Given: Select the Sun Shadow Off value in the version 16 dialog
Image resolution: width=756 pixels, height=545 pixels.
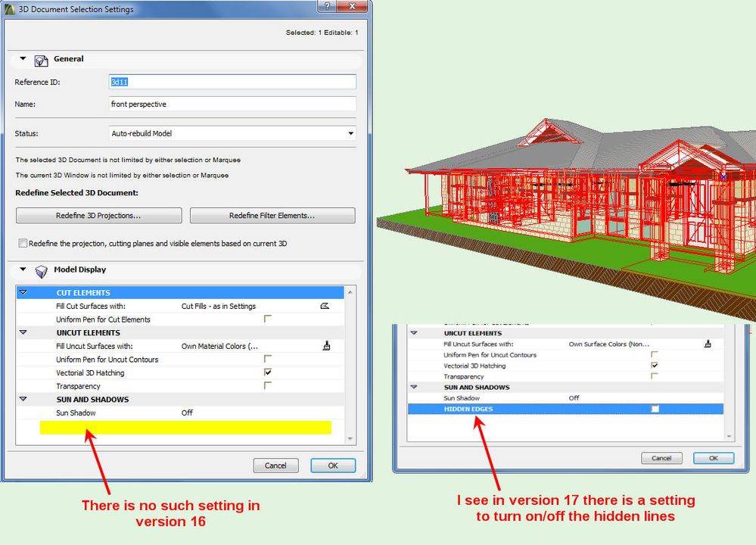Looking at the screenshot, I should pos(187,413).
